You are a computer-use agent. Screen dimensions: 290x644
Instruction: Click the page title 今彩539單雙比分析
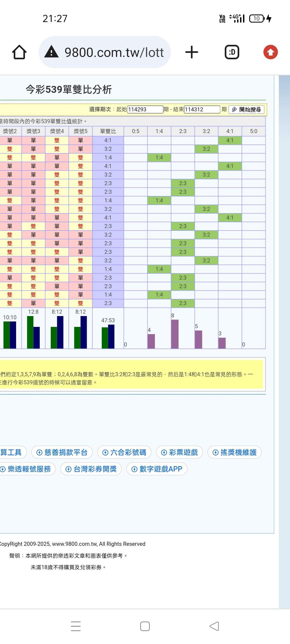pyautogui.click(x=69, y=90)
